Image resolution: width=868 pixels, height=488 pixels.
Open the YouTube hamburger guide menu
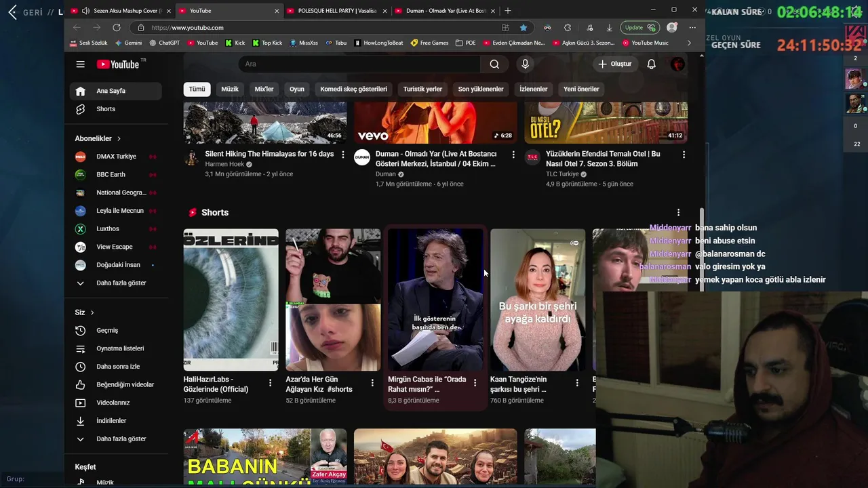click(81, 64)
